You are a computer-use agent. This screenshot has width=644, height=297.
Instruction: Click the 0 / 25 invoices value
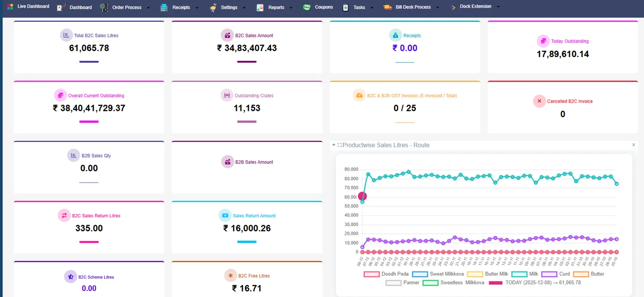[405, 108]
